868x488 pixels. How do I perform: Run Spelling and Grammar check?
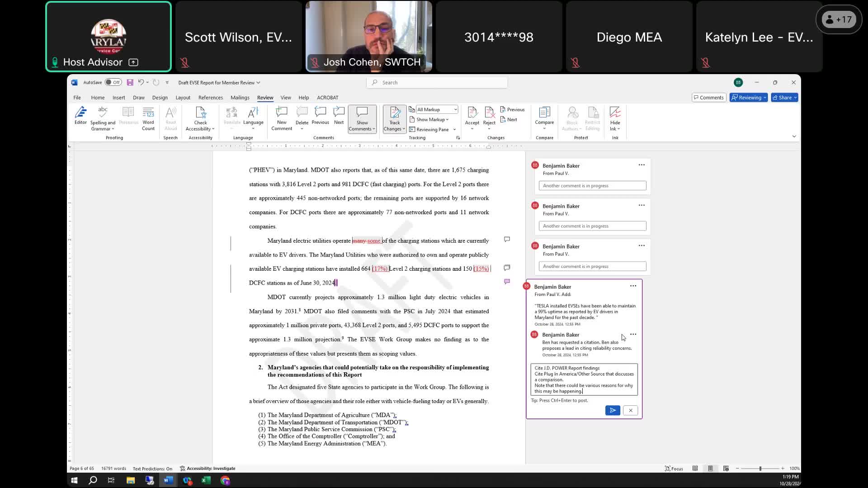pos(103,119)
